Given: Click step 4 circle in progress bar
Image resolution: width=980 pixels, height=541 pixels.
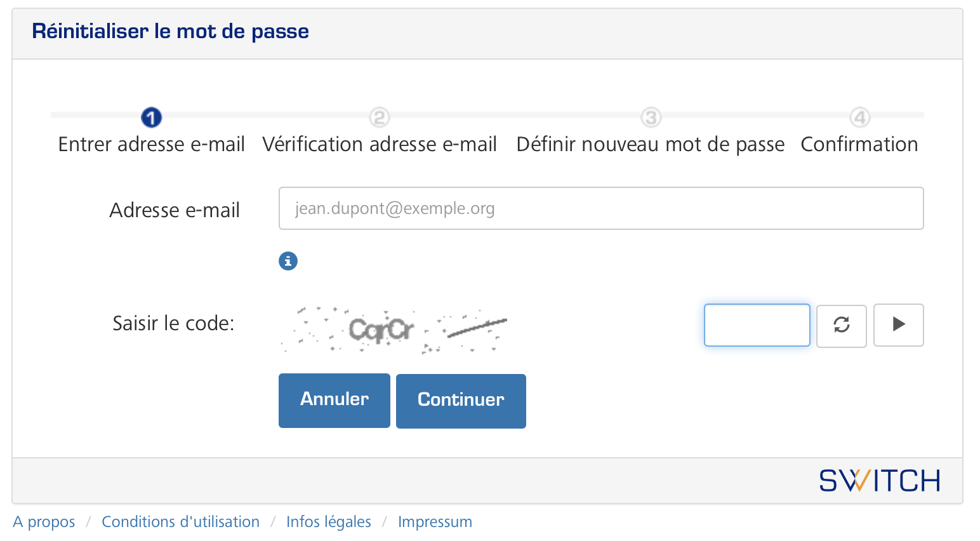Looking at the screenshot, I should (859, 117).
